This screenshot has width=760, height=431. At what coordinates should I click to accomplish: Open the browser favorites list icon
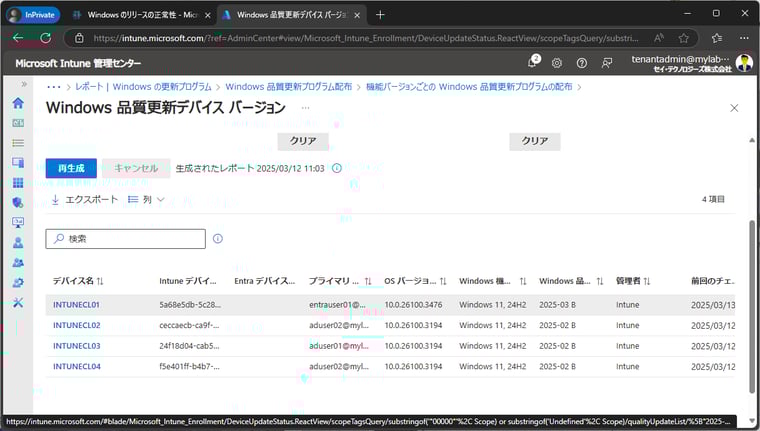pos(717,38)
